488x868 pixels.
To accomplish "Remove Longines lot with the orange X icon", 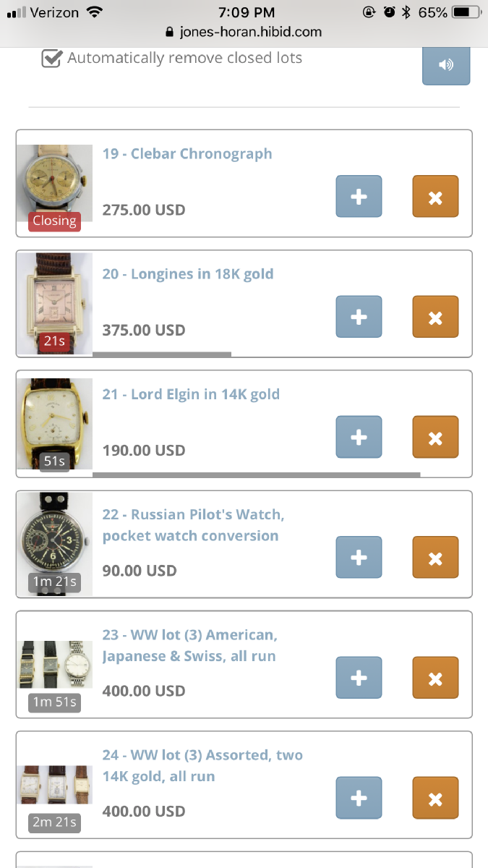I will [x=435, y=317].
